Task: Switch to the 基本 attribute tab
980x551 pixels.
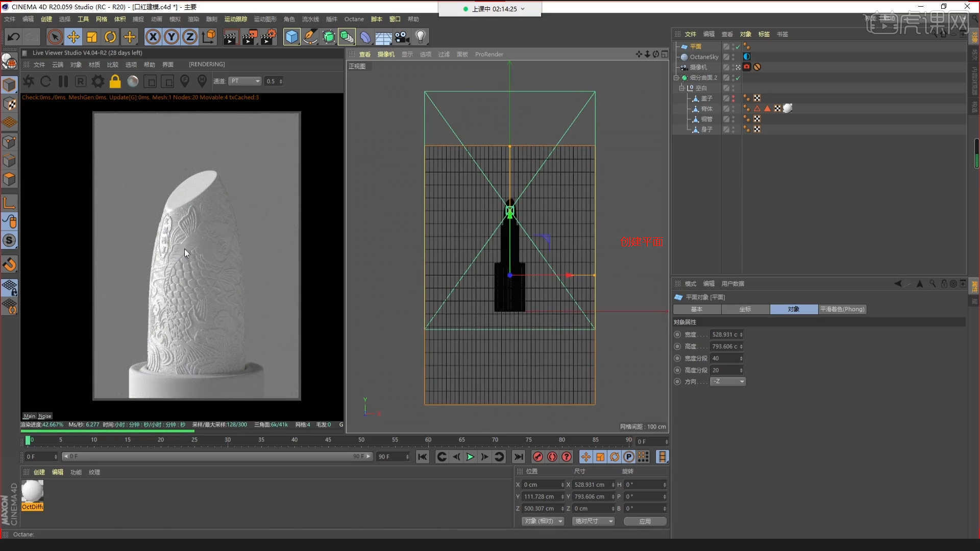Action: click(697, 309)
